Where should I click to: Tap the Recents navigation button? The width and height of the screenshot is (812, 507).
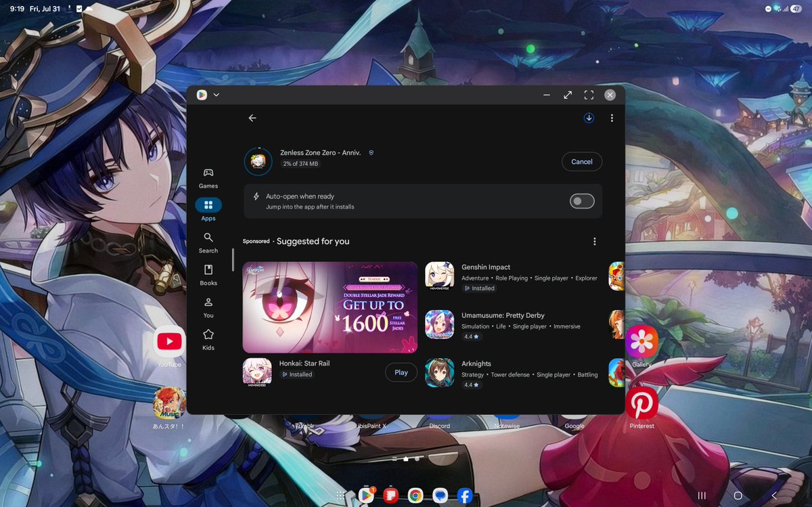pos(702,495)
